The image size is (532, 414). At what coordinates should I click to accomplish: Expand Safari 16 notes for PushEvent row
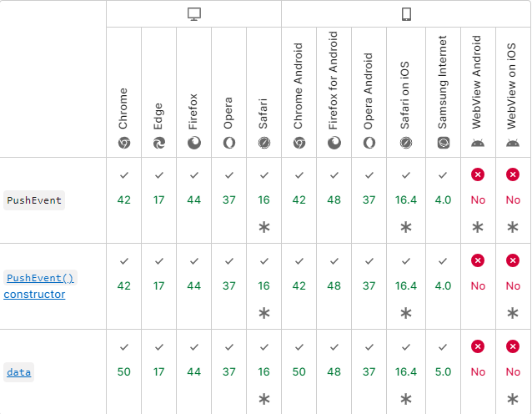point(264,227)
